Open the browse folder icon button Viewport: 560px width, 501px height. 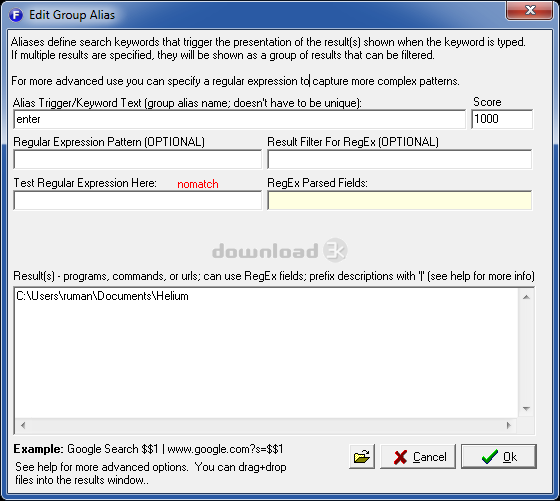tap(362, 456)
